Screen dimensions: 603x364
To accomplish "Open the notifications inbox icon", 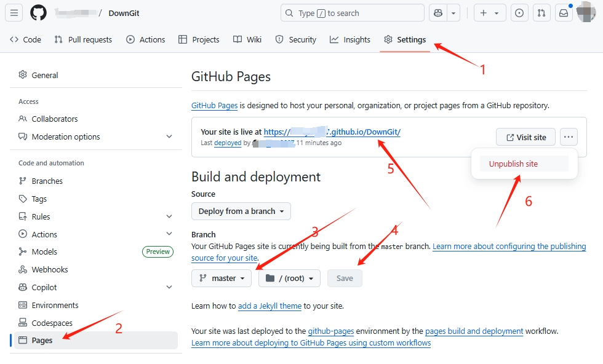I will click(564, 13).
